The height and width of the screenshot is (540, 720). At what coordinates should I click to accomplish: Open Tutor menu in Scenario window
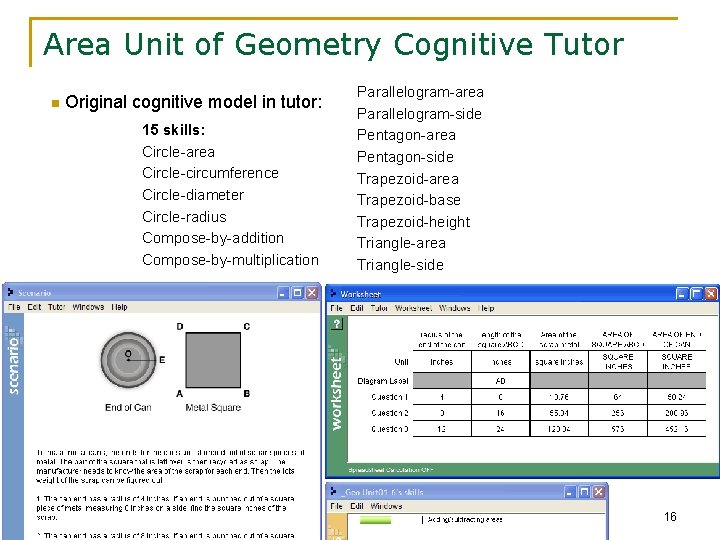(56, 307)
